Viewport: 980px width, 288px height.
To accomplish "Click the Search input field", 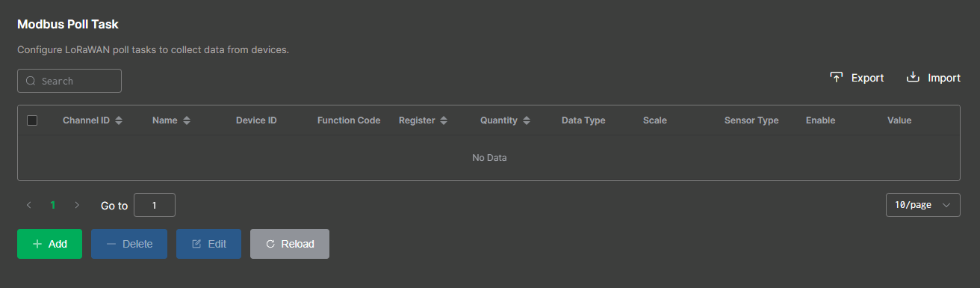I will [x=69, y=81].
